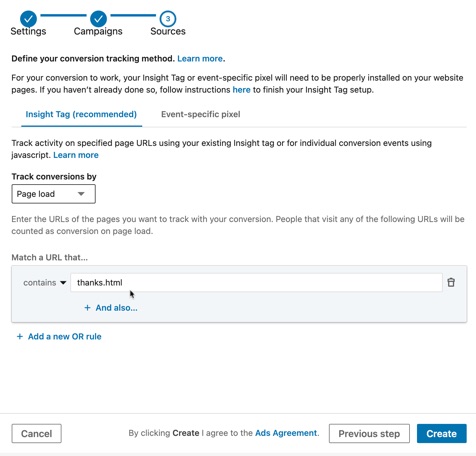Click the plus icon next to And also

(x=87, y=308)
